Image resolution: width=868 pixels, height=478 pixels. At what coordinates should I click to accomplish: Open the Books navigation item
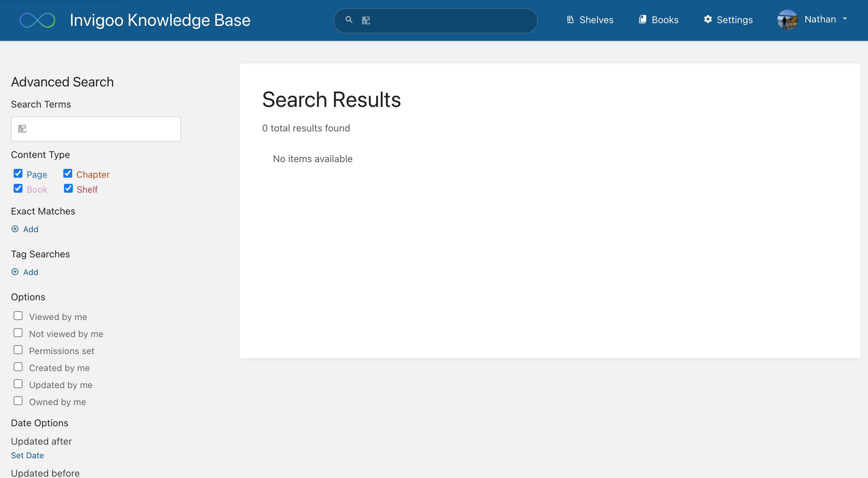(x=665, y=20)
